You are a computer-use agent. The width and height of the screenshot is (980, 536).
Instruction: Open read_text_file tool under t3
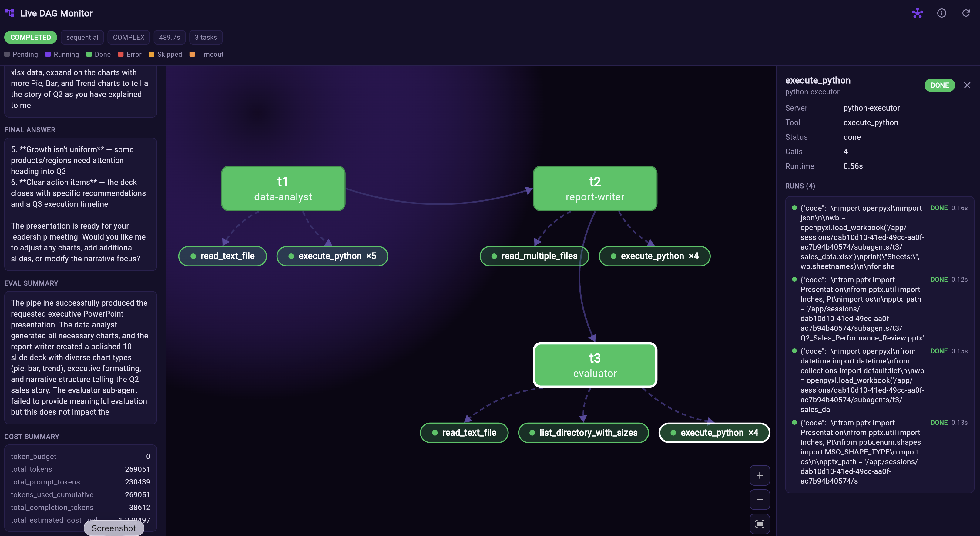point(464,433)
